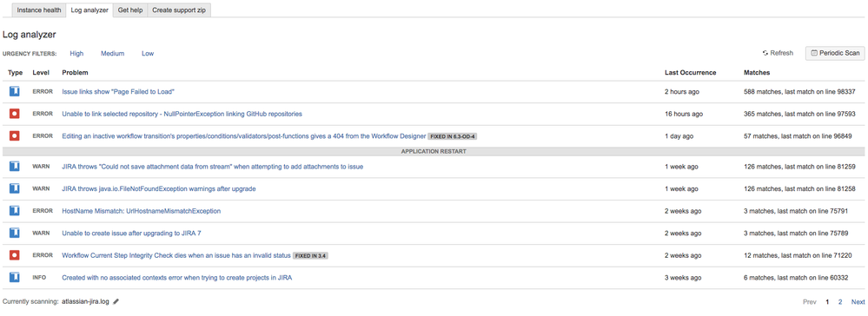868x316 pixels.
Task: Open 'Editing an inactive workflow transition' problem link
Action: coord(243,135)
